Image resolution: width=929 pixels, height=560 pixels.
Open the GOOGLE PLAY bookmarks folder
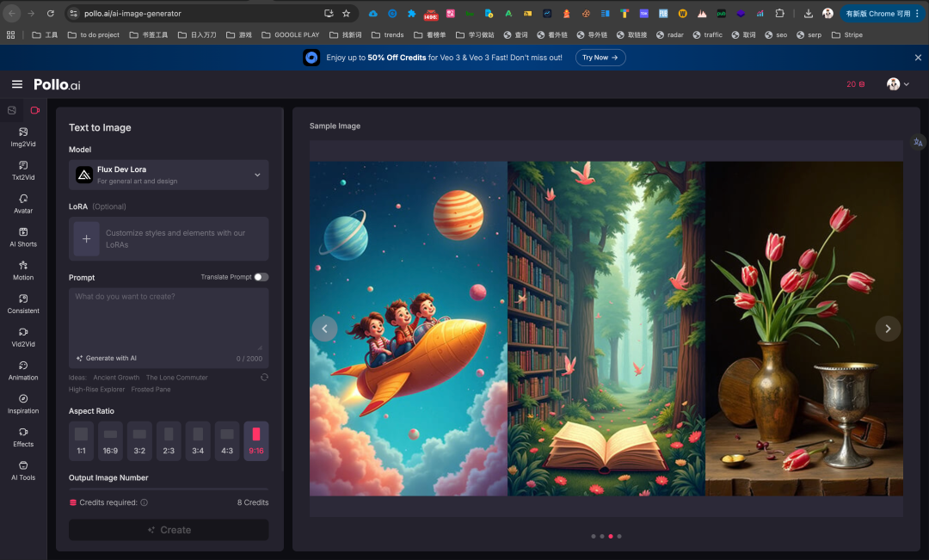[291, 35]
